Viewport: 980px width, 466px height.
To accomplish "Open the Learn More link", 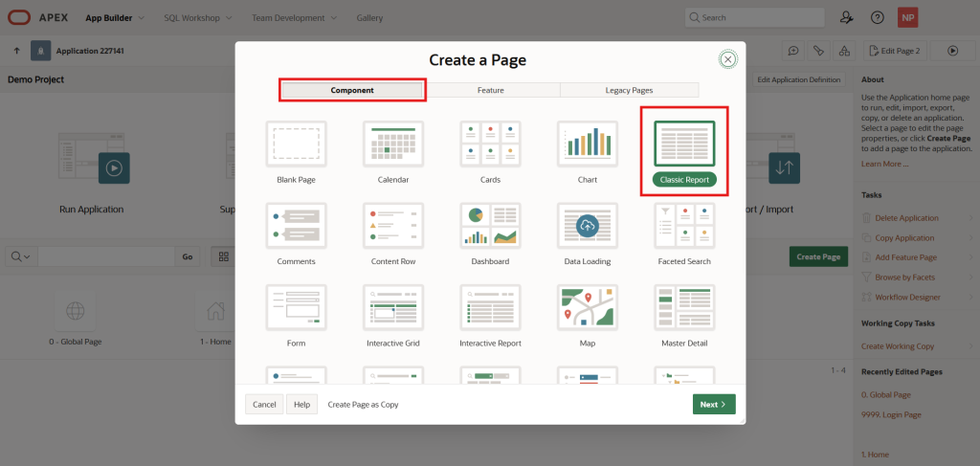I will (x=884, y=164).
